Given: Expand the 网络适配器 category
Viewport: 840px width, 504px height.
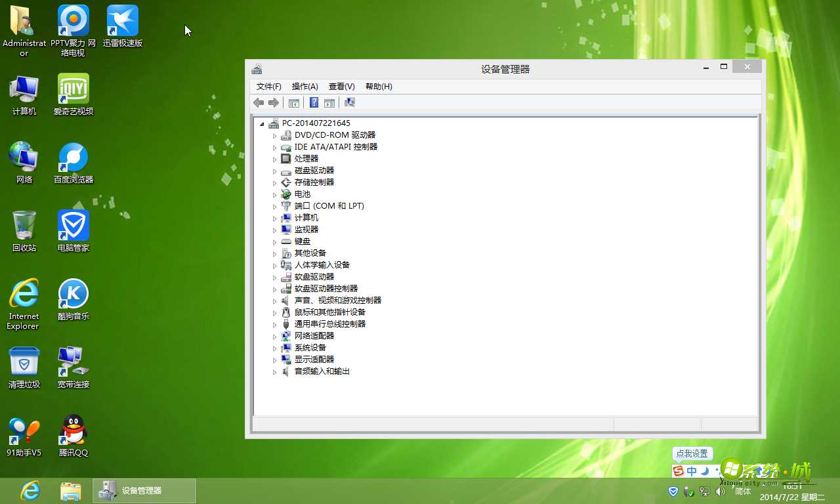Looking at the screenshot, I should tap(275, 335).
